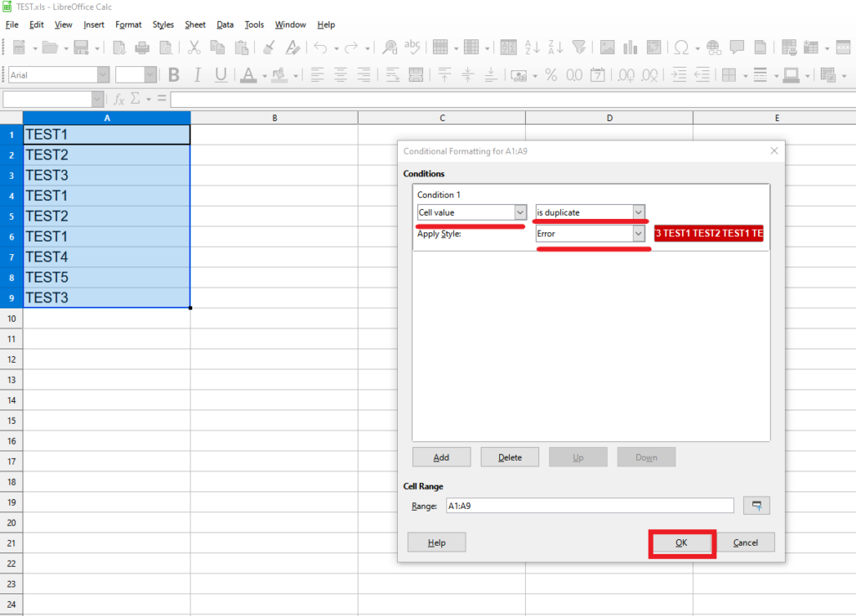Select the Insert Comment icon

click(736, 48)
